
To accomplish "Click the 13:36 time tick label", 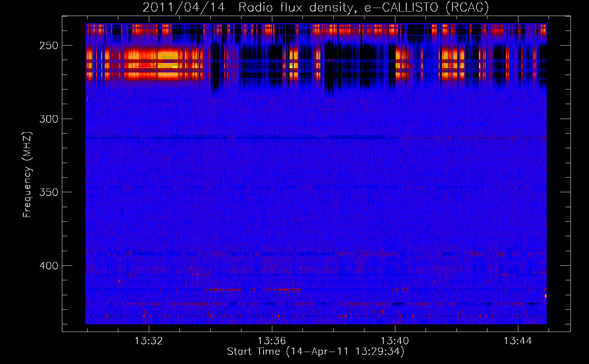I will click(272, 341).
